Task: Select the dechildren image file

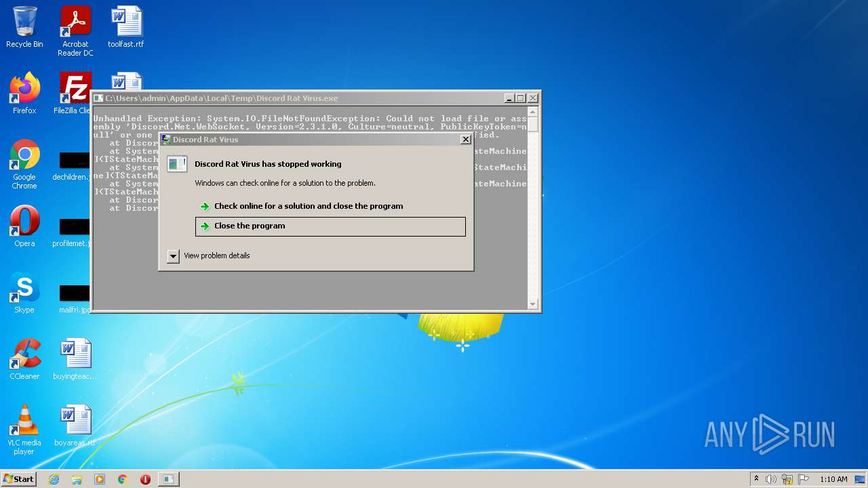Action: (71, 167)
